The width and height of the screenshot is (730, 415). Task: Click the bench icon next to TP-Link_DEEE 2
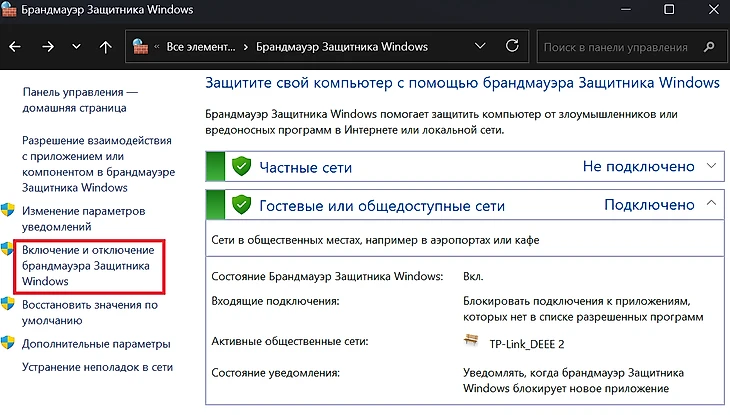pyautogui.click(x=471, y=340)
